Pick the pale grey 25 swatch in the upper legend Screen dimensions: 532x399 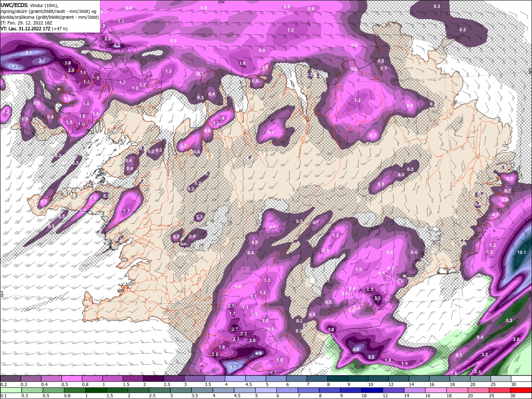501,379
